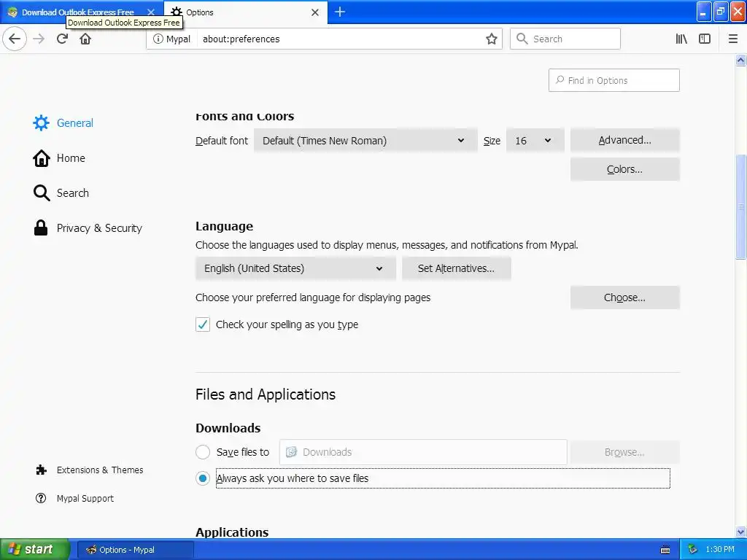Open the hamburger application menu

coord(732,39)
